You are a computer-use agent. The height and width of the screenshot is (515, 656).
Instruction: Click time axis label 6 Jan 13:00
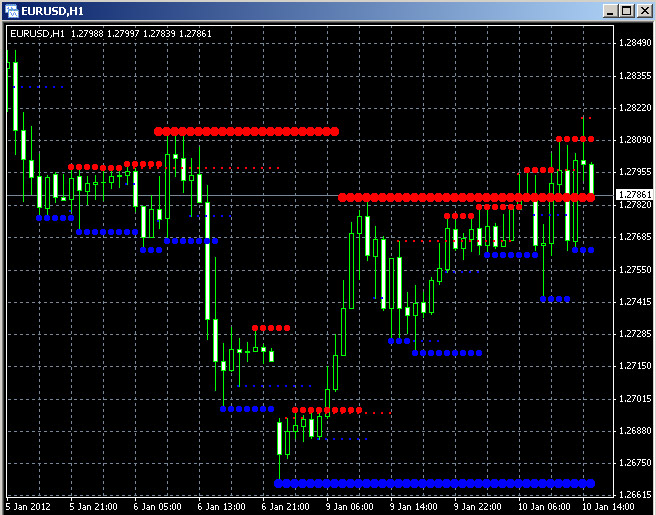pyautogui.click(x=222, y=507)
